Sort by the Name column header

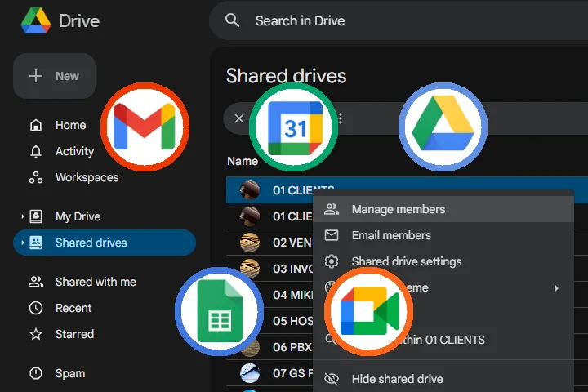(x=243, y=162)
